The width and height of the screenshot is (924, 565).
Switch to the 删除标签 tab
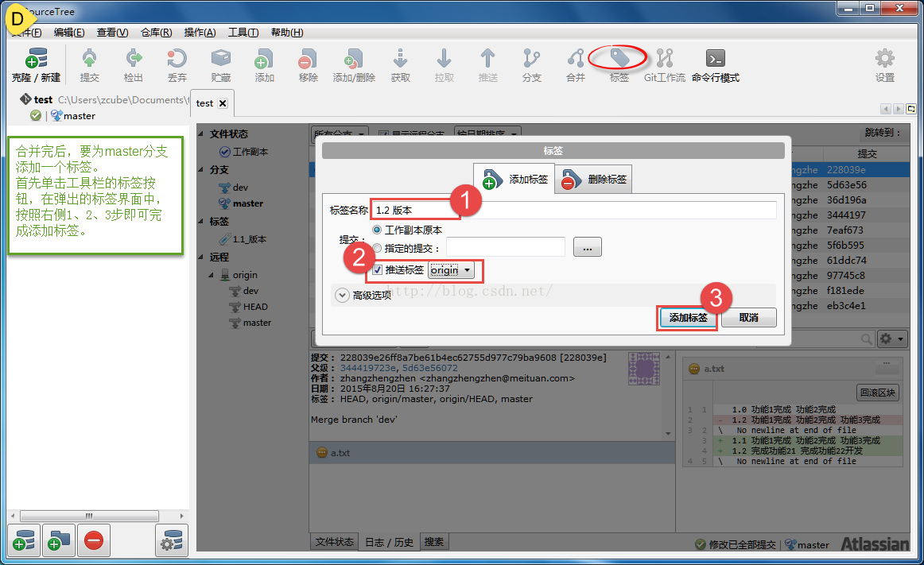point(593,179)
